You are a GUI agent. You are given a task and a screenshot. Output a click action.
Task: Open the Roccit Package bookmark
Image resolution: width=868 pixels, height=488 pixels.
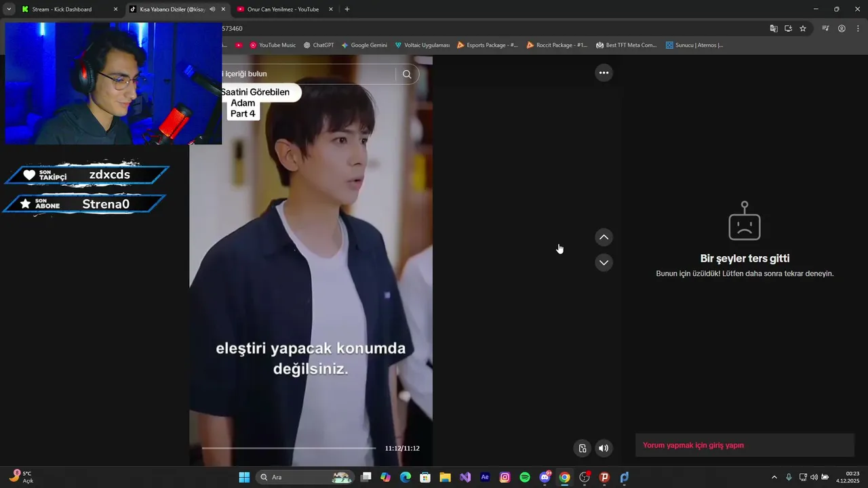(557, 45)
